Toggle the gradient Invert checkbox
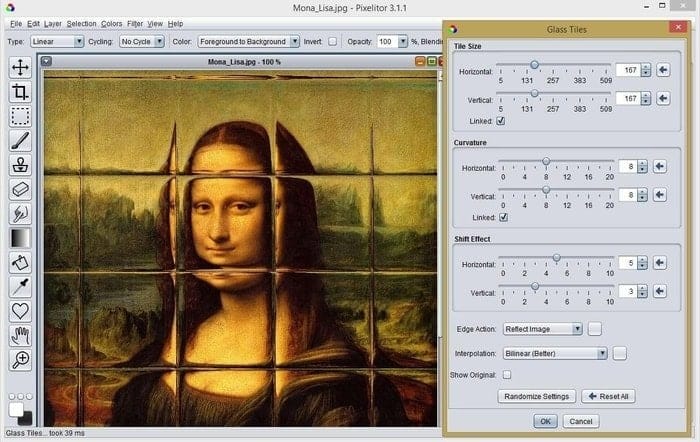 [x=333, y=42]
